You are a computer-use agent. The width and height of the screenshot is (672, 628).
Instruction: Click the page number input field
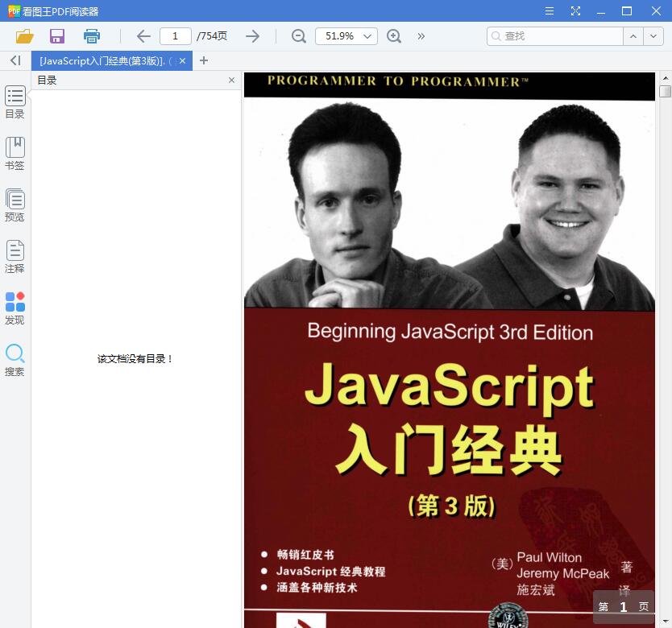176,36
